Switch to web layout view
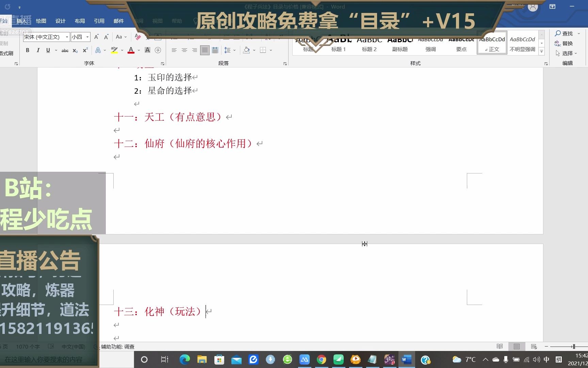588x368 pixels. 534,347
